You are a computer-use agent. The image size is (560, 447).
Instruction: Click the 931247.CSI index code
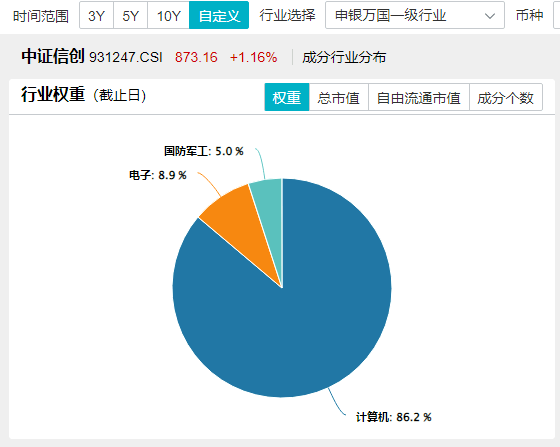(126, 57)
